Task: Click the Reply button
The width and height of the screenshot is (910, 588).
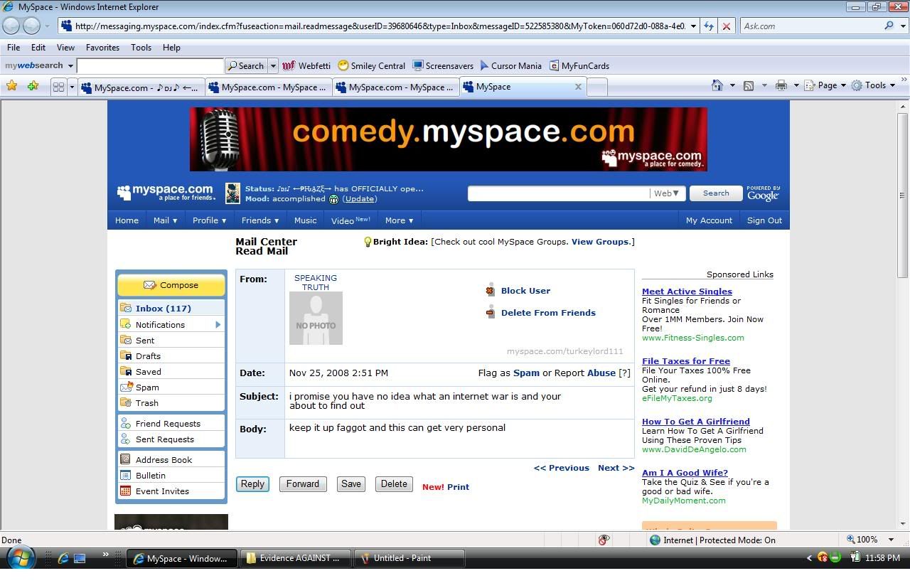Action: point(252,484)
